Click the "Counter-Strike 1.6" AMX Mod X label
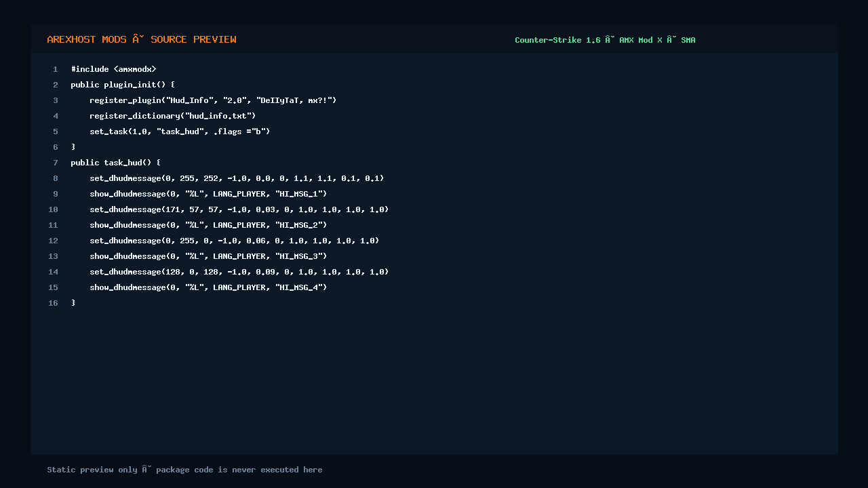The height and width of the screenshot is (488, 868). pos(605,40)
